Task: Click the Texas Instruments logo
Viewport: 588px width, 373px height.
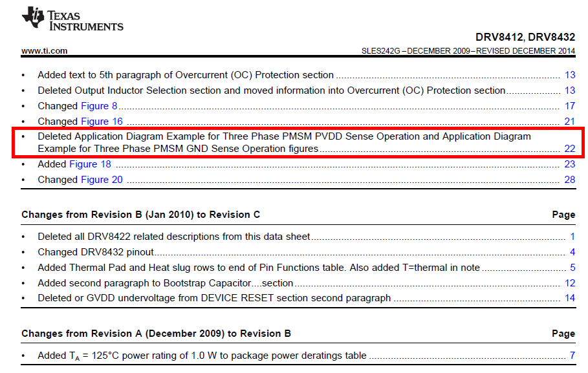Action: tap(72, 19)
